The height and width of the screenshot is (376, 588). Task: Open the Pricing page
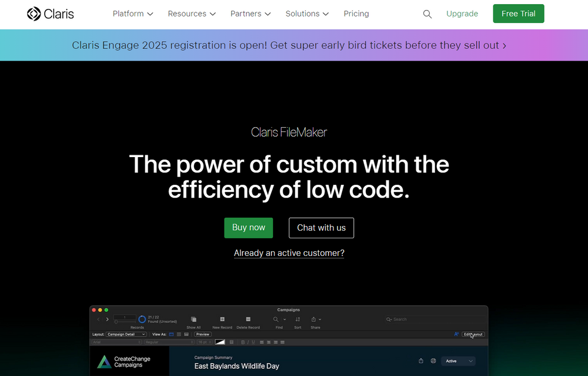[x=356, y=14]
